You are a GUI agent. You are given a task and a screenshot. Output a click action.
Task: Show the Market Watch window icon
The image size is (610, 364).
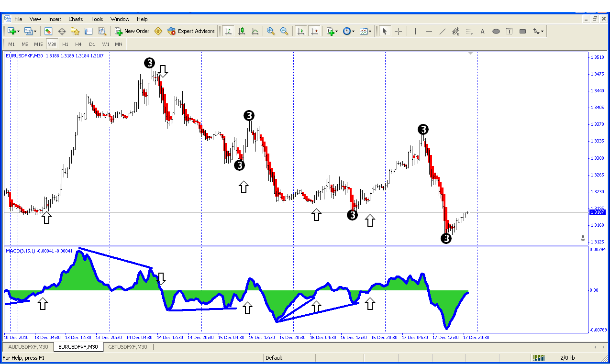[x=48, y=31]
